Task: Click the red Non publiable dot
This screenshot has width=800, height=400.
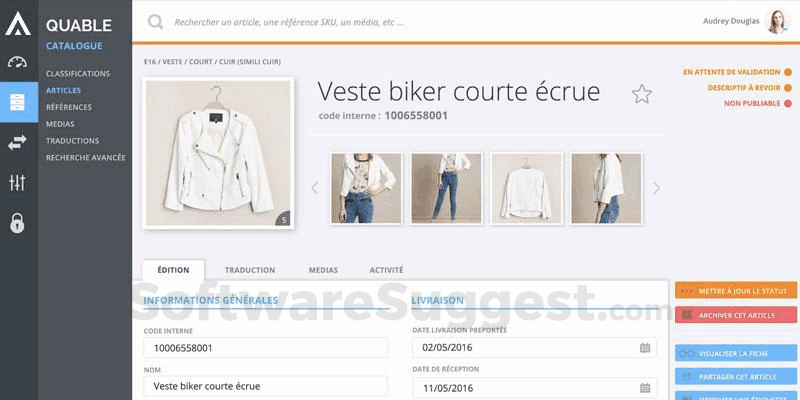Action: (x=788, y=104)
